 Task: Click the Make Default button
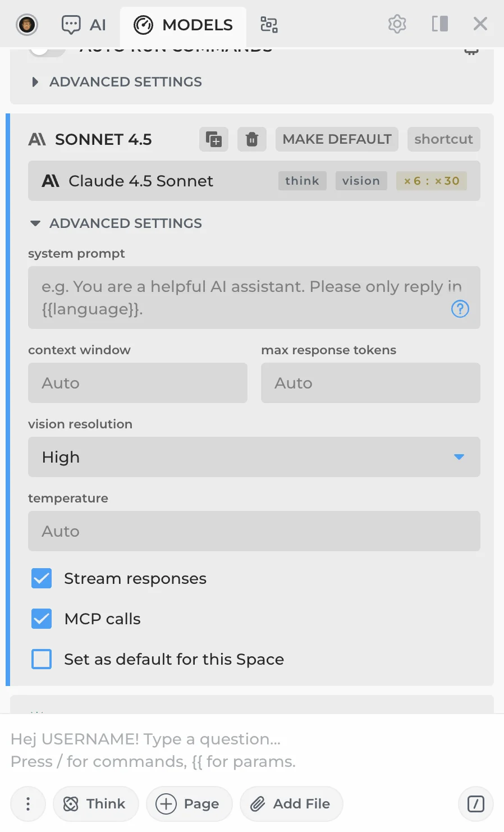click(337, 139)
